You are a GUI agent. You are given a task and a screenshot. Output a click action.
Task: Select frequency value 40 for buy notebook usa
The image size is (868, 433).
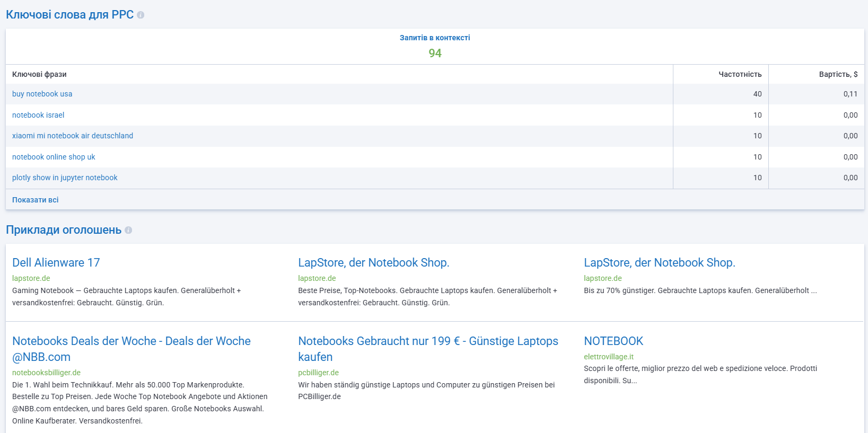pos(757,94)
